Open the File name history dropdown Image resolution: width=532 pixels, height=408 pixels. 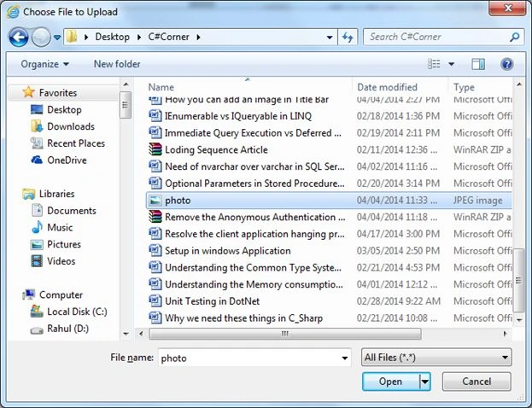point(344,358)
